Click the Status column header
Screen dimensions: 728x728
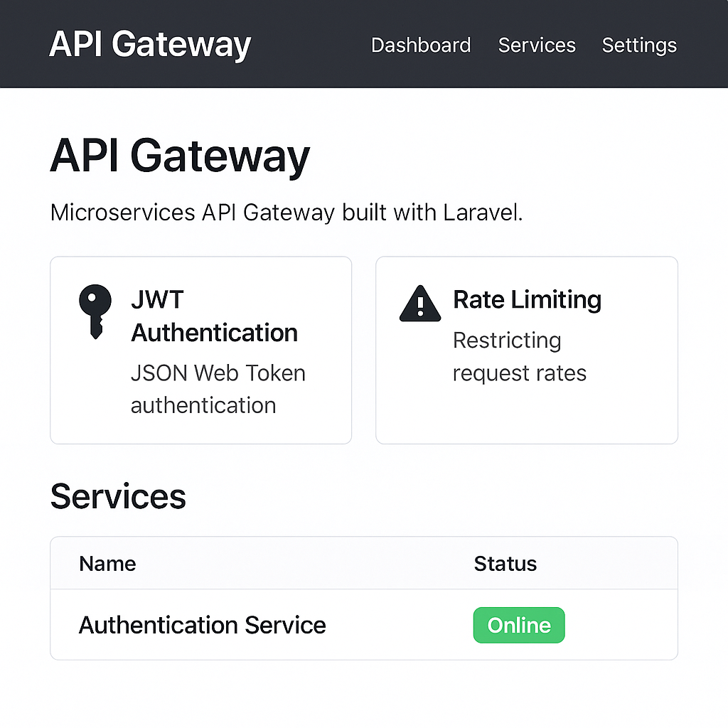(505, 563)
